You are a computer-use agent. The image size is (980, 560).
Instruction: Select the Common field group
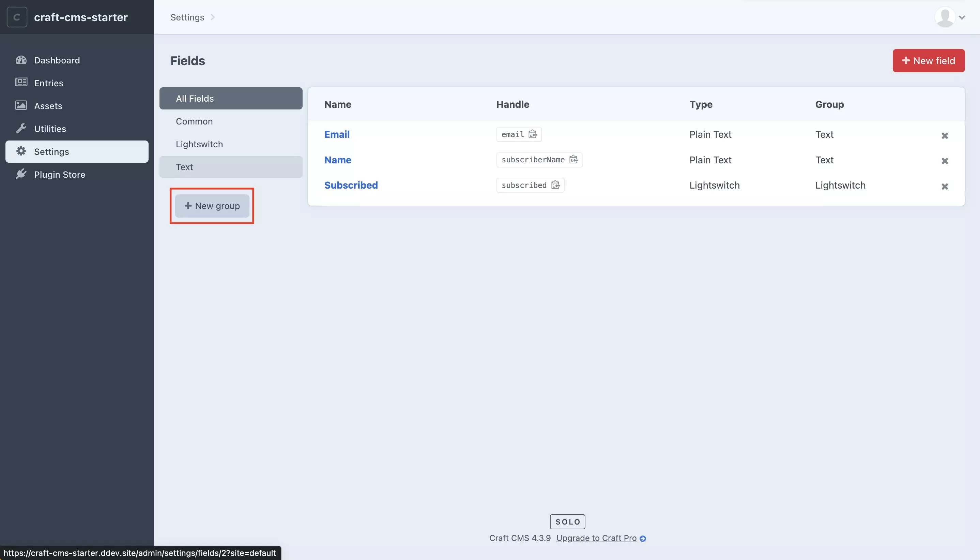tap(231, 121)
